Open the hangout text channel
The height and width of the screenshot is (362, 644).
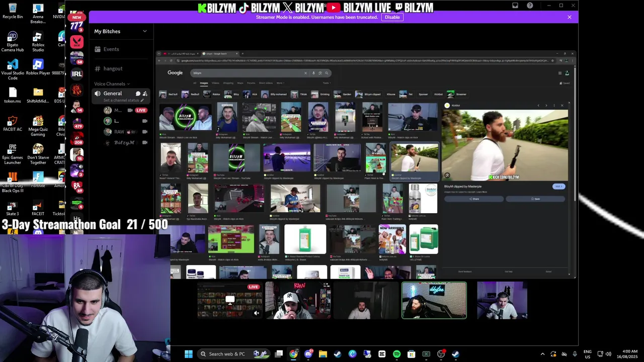pos(120,68)
